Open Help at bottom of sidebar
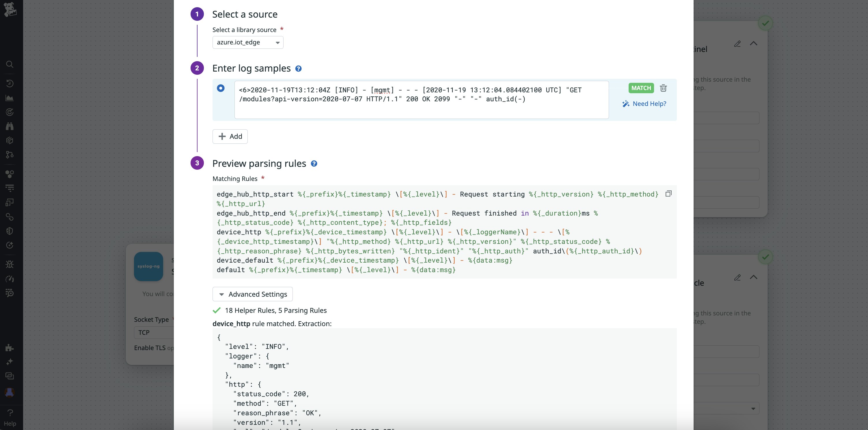 (10, 418)
